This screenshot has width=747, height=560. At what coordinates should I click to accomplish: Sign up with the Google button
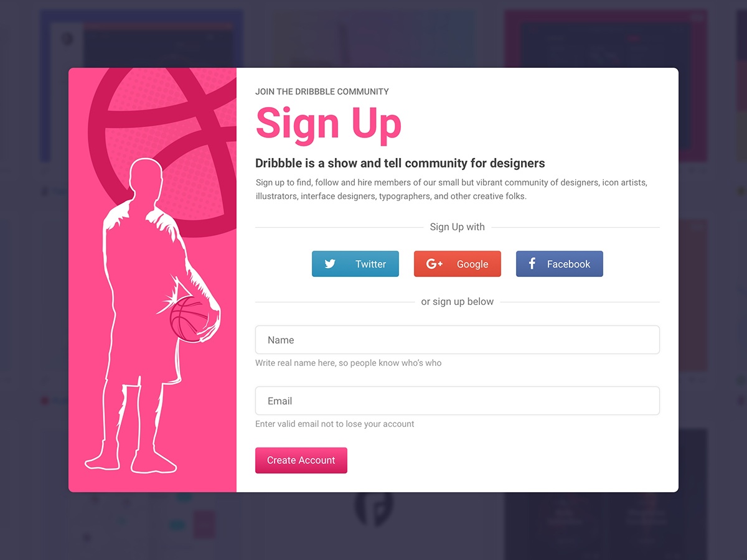pyautogui.click(x=458, y=264)
